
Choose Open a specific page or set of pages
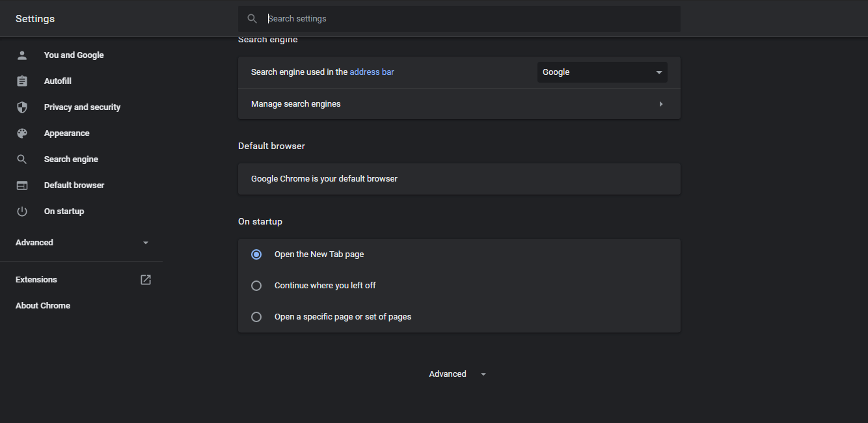[256, 317]
